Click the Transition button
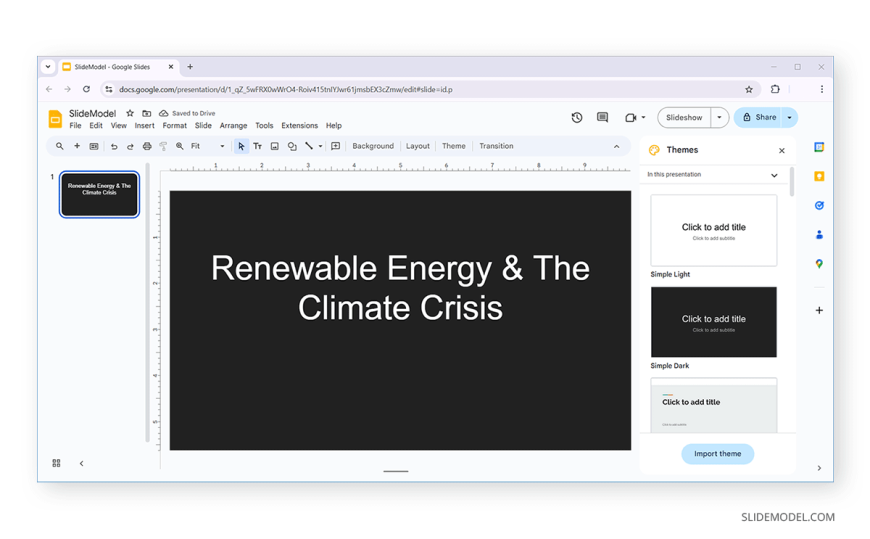Screen dimensions: 870x539 click(496, 147)
